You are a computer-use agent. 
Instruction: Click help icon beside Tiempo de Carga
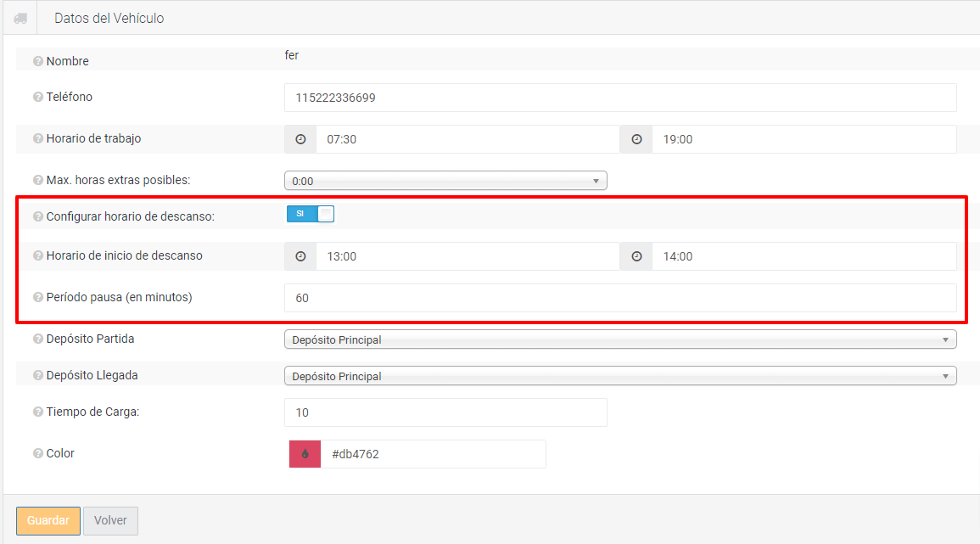[x=37, y=412]
